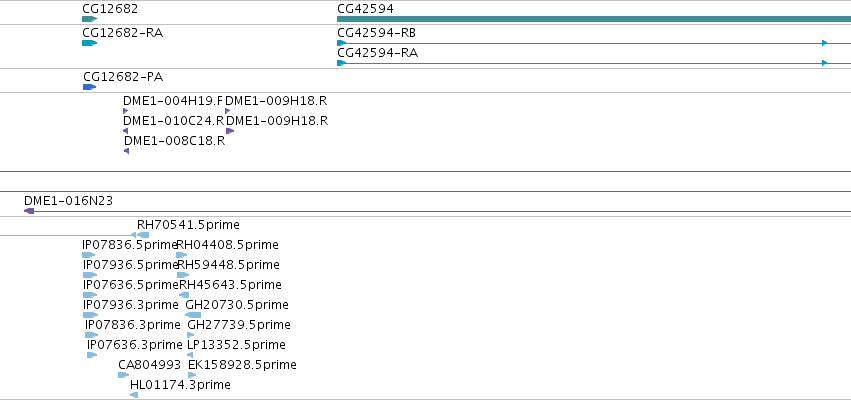Click the DME1-008C18.R end marker
851x400 pixels.
[126, 151]
